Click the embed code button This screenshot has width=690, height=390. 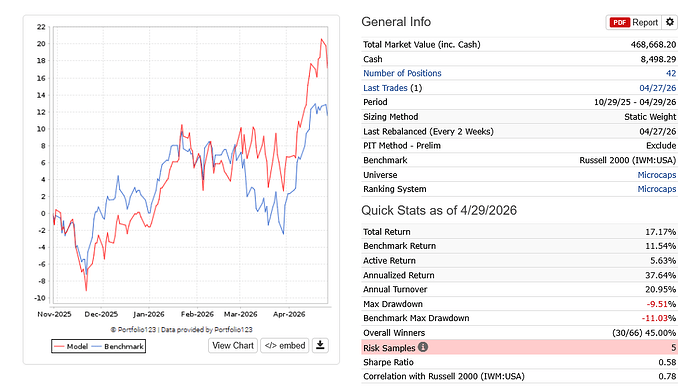[285, 346]
